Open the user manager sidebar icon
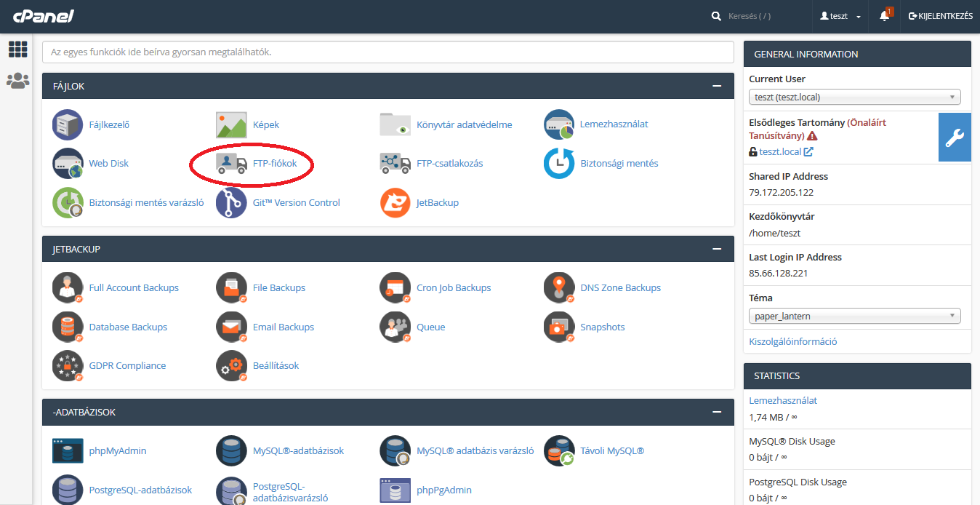This screenshot has width=980, height=505. click(17, 81)
